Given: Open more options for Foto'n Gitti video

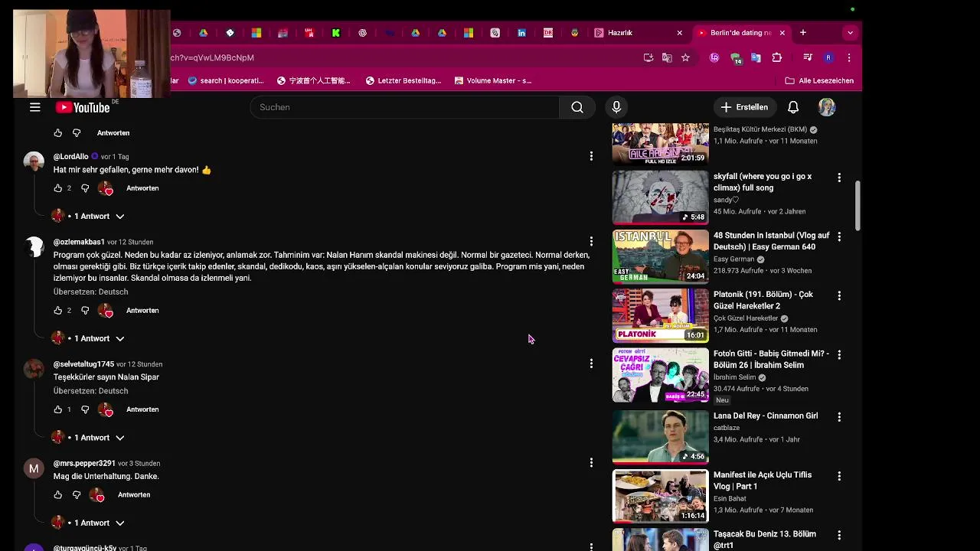Looking at the screenshot, I should point(839,354).
